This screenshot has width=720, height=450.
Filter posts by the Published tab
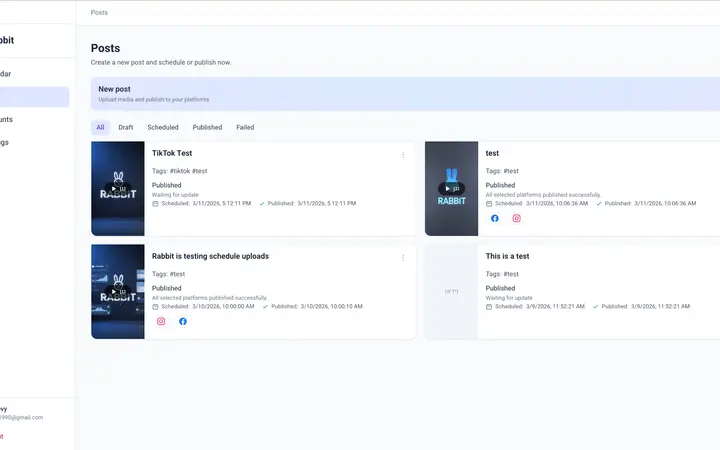207,128
